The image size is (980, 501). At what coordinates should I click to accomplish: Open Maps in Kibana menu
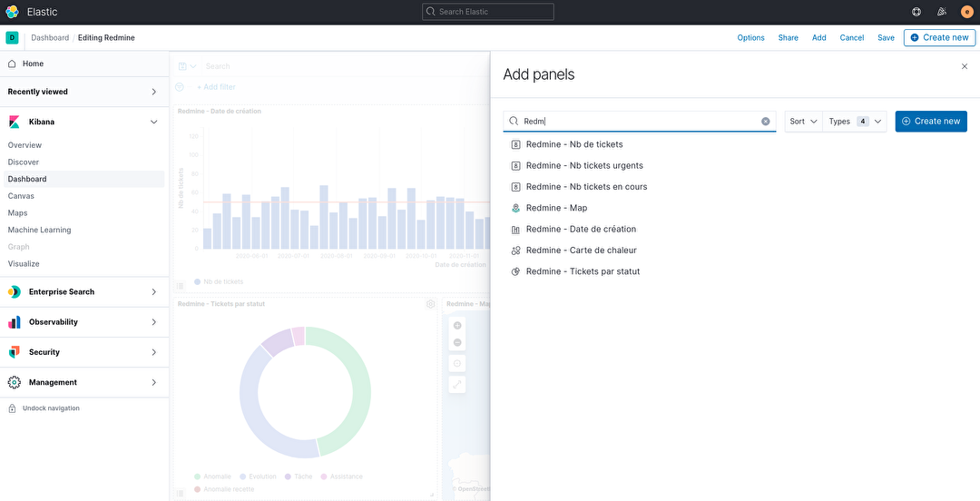[x=17, y=212]
